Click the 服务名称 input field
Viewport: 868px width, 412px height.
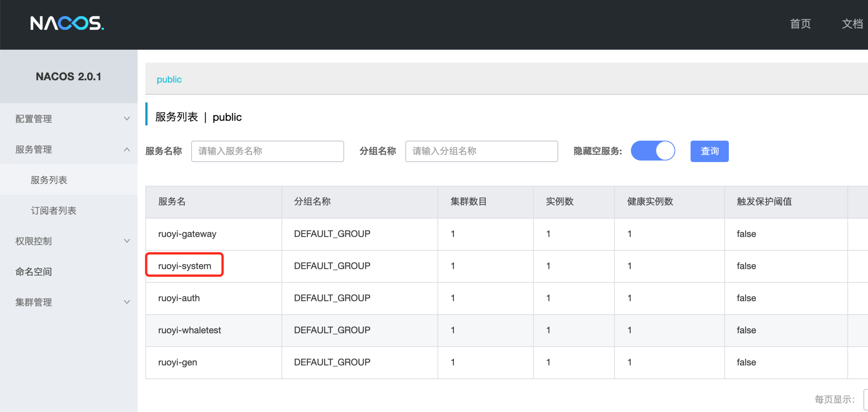(x=267, y=151)
